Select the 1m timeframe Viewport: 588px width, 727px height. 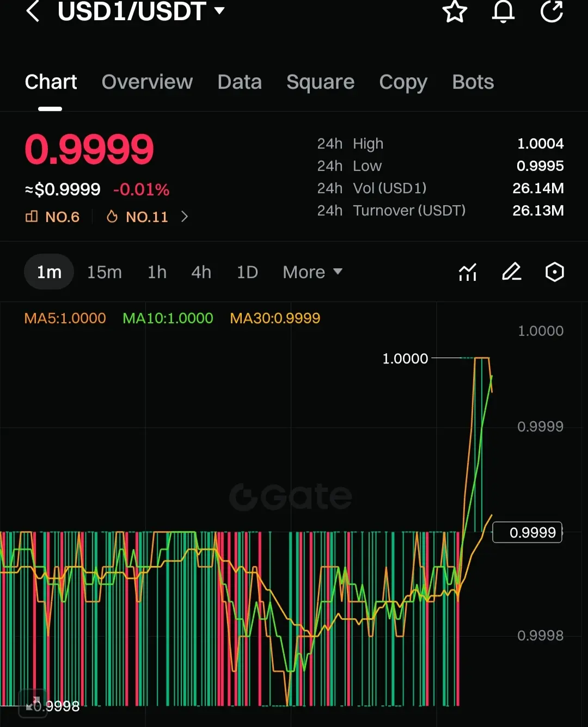[49, 272]
